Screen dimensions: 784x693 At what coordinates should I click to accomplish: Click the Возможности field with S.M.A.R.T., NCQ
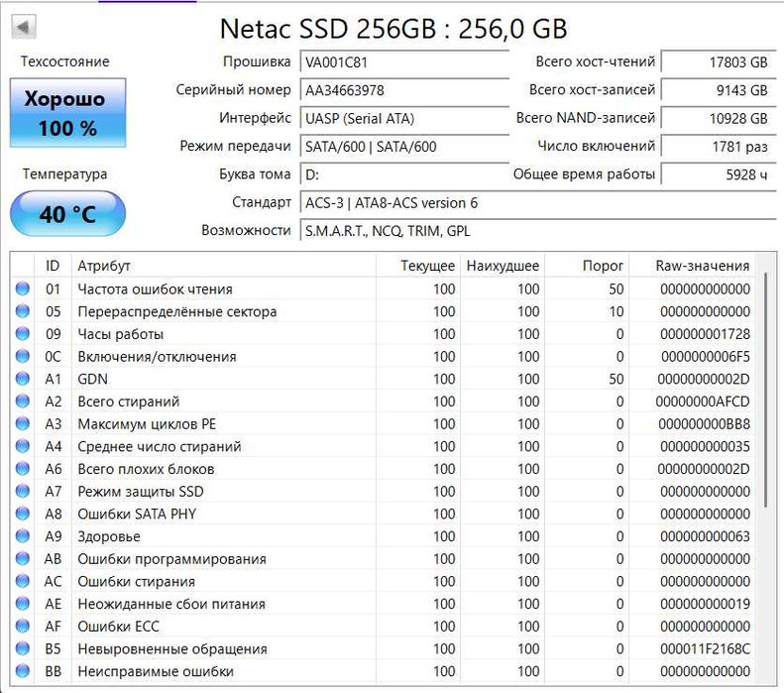pos(538,230)
